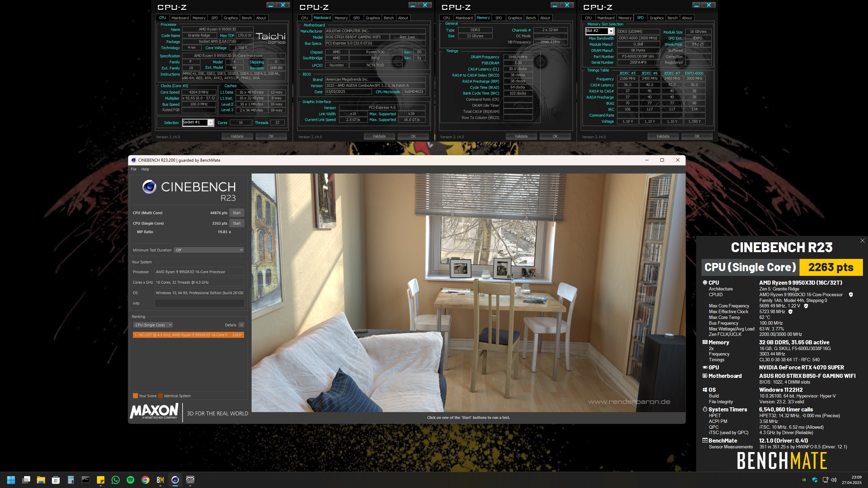This screenshot has height=488, width=868.
Task: Open the Terminal taskbar icon
Action: (85, 480)
